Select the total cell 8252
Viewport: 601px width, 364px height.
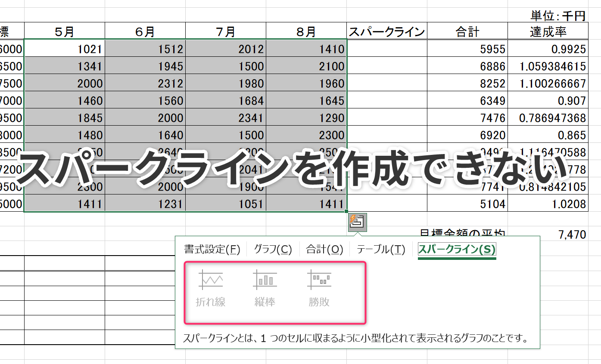(x=467, y=83)
